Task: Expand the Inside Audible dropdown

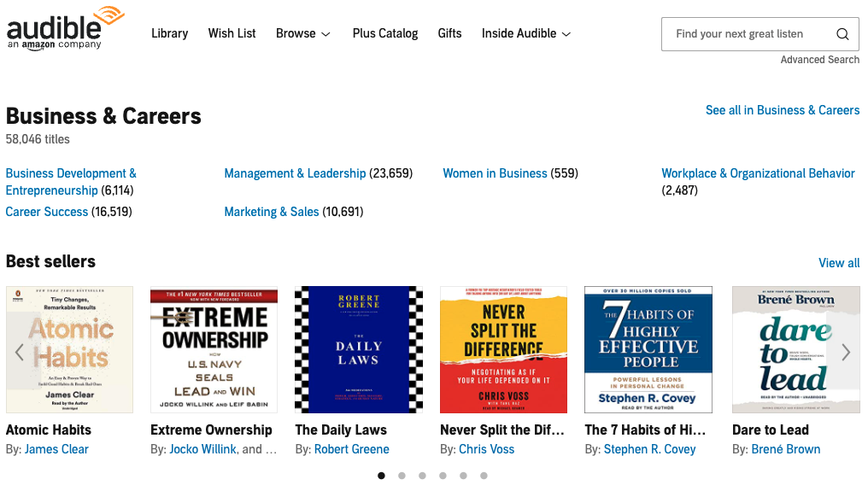Action: click(x=525, y=33)
